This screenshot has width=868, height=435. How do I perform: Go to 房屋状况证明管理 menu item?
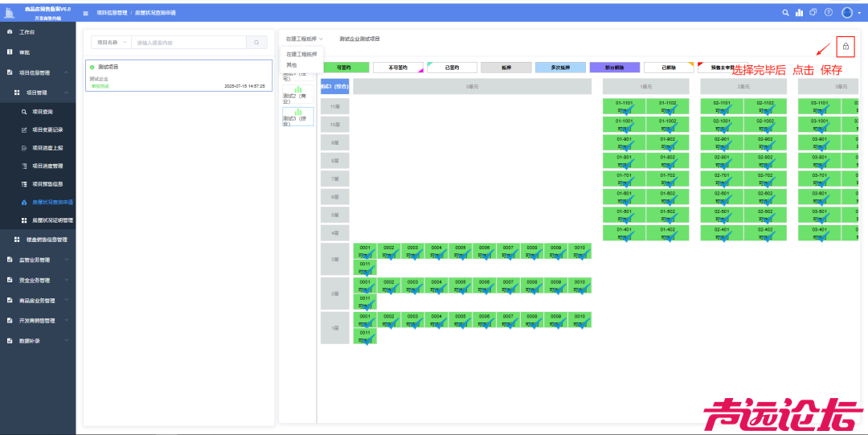52,220
